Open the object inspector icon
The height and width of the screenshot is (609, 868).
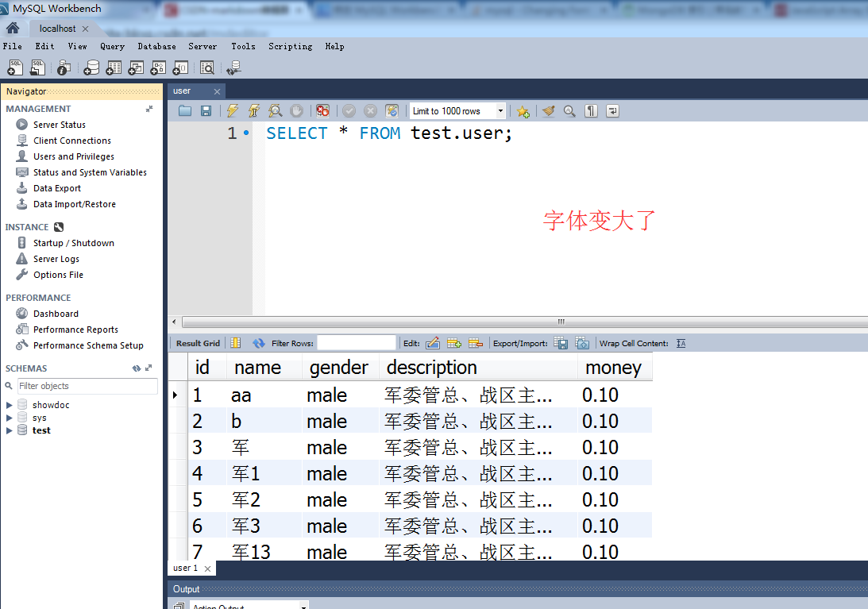pyautogui.click(x=64, y=68)
